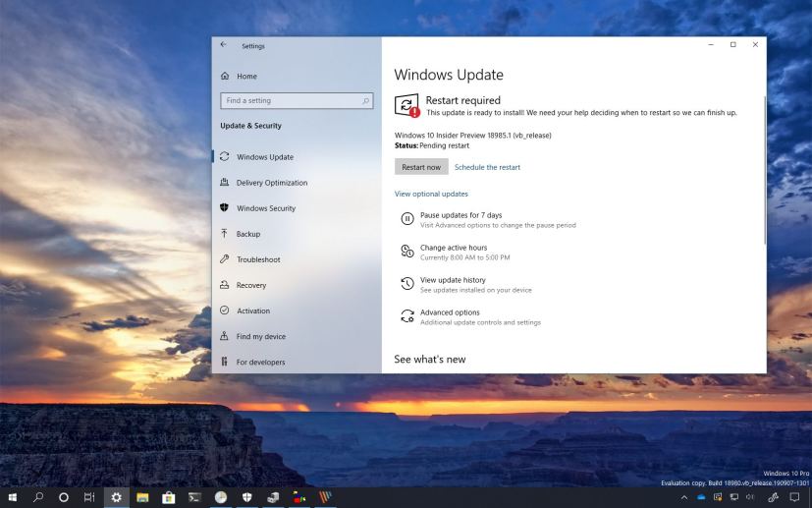
Task: Launch Microsoft Store from the taskbar
Action: pos(168,497)
